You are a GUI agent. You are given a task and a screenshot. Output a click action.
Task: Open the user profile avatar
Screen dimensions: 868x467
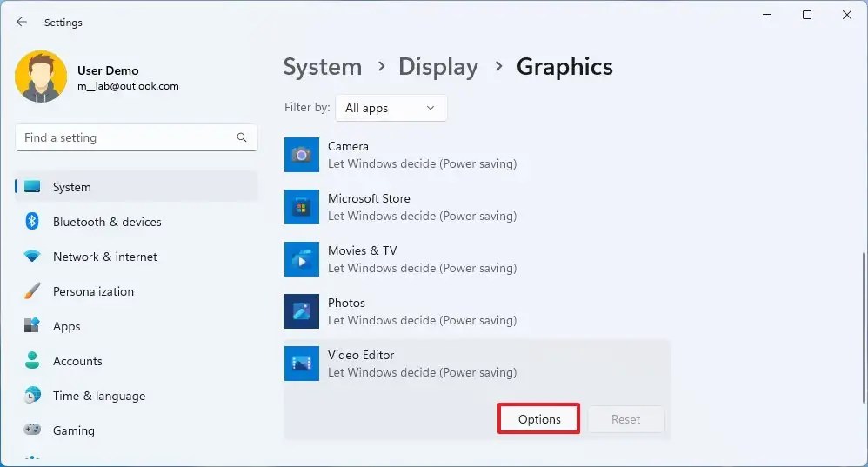tap(41, 77)
